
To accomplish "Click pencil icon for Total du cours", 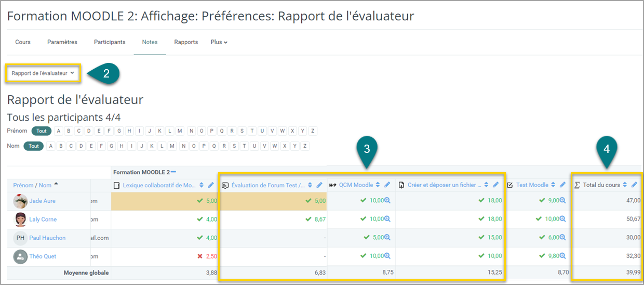I will 634,185.
